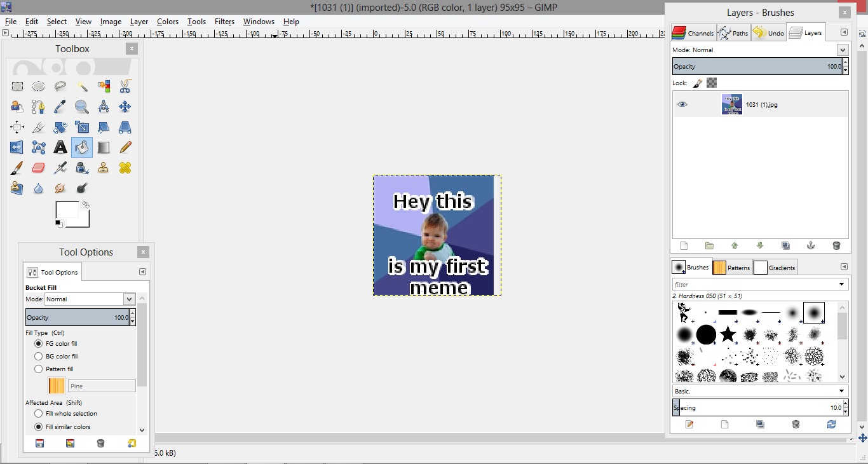Image resolution: width=868 pixels, height=464 pixels.
Task: Activate the Scissors Select tool
Action: (125, 86)
